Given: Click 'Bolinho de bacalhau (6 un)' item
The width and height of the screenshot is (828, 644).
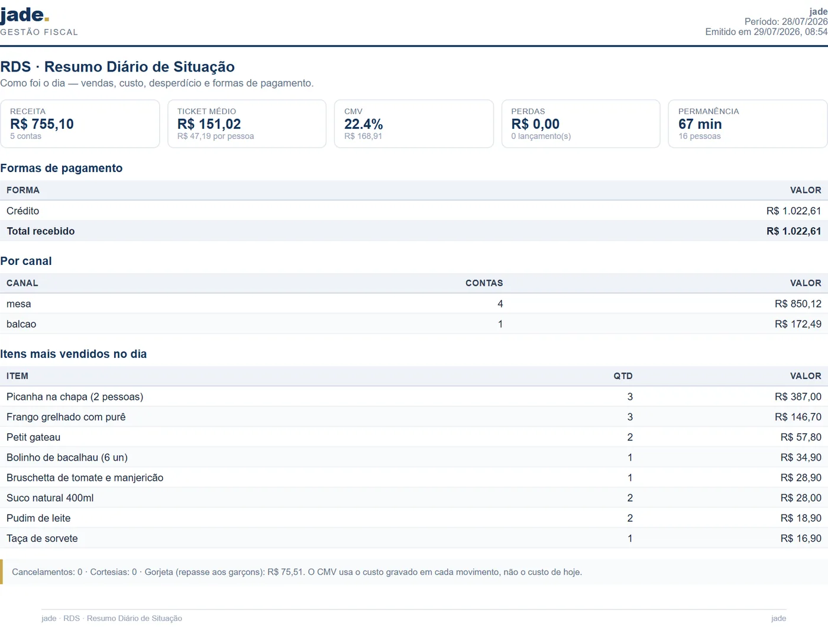Looking at the screenshot, I should click(x=67, y=457).
